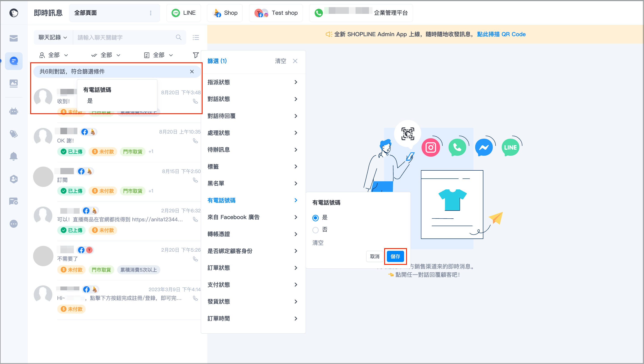Switch to the Test shop channel tab
This screenshot has width=644, height=364.
[276, 13]
